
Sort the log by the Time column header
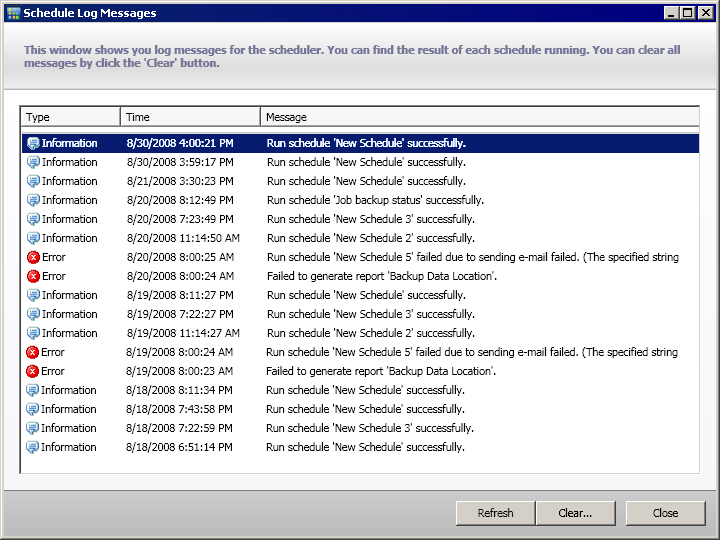pyautogui.click(x=190, y=117)
